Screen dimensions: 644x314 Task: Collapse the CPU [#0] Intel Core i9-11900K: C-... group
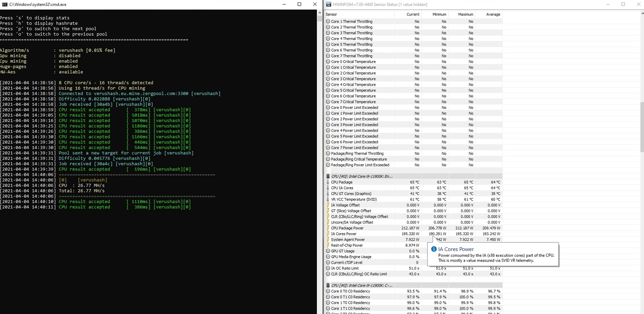pyautogui.click(x=362, y=285)
